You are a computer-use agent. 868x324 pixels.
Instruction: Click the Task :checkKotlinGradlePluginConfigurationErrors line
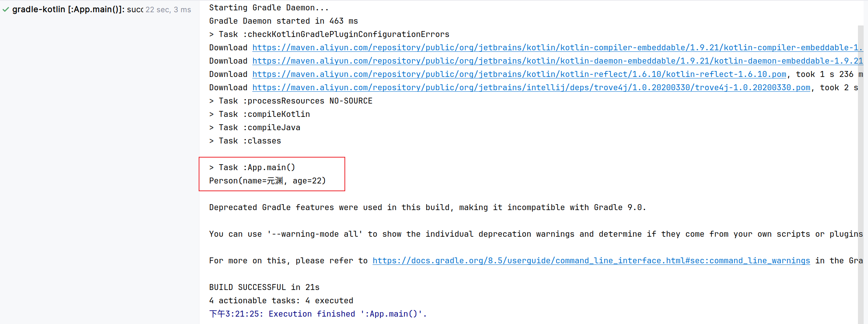[329, 34]
